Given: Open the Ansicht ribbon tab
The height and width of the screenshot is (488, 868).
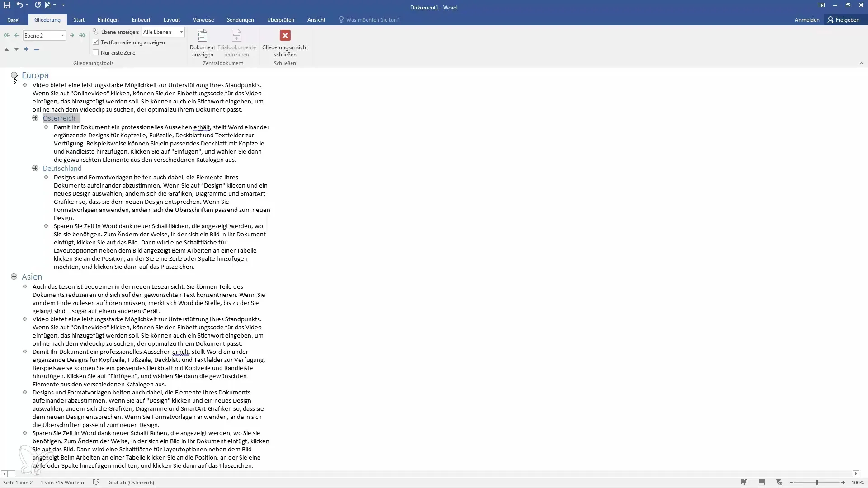Looking at the screenshot, I should [316, 20].
